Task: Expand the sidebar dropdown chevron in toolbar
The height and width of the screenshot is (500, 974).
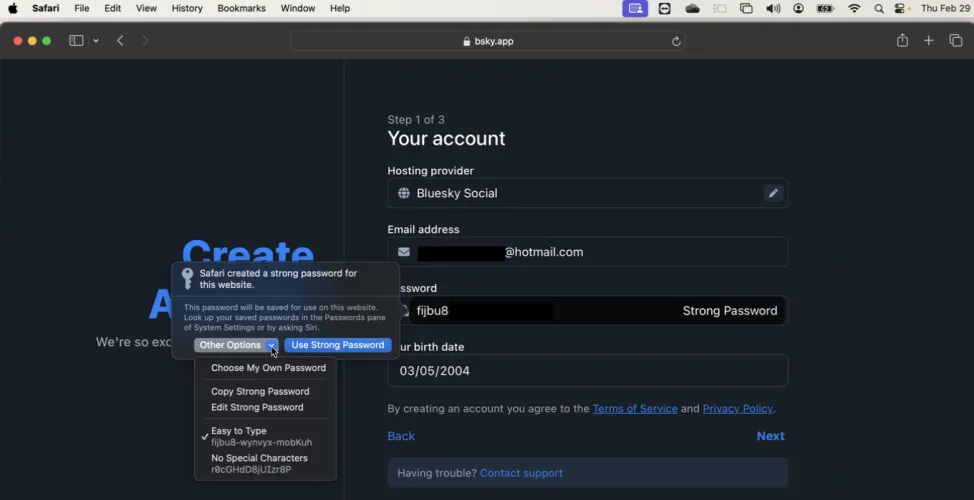Action: click(x=96, y=41)
